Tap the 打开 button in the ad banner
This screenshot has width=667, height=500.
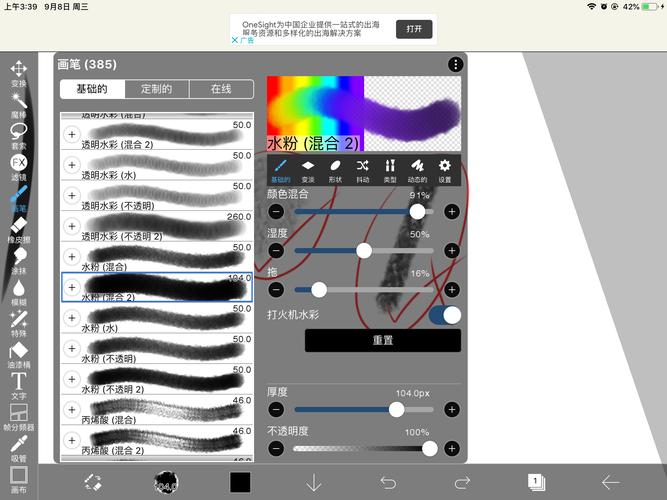(x=414, y=29)
